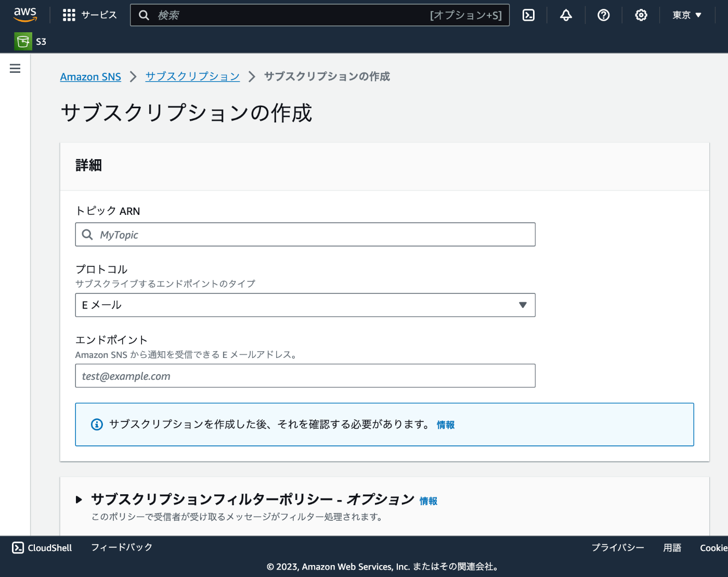
Task: Click the トピック ARN search field
Action: click(305, 235)
